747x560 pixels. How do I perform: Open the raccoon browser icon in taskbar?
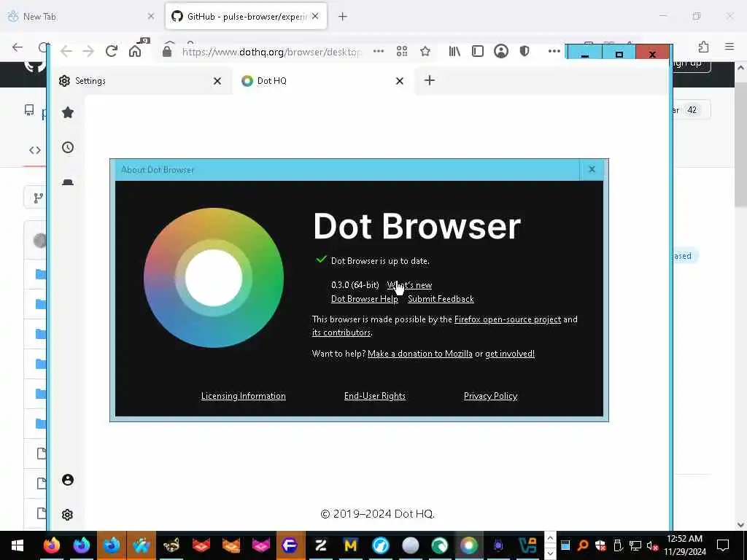(171, 545)
